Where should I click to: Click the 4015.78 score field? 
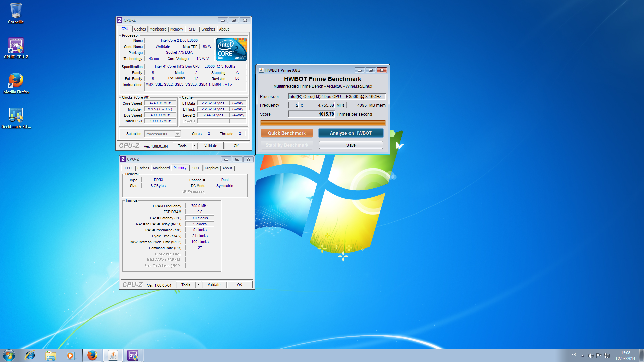[x=312, y=114]
